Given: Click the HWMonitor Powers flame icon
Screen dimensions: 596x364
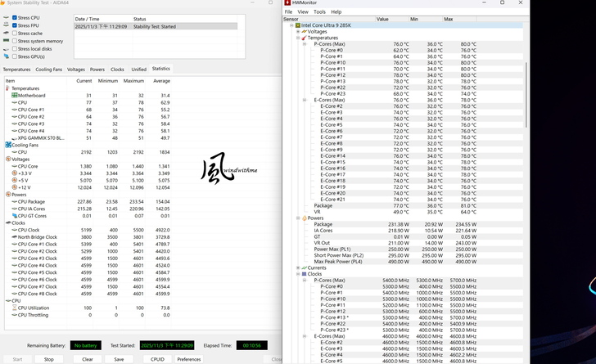Looking at the screenshot, I should pos(304,218).
